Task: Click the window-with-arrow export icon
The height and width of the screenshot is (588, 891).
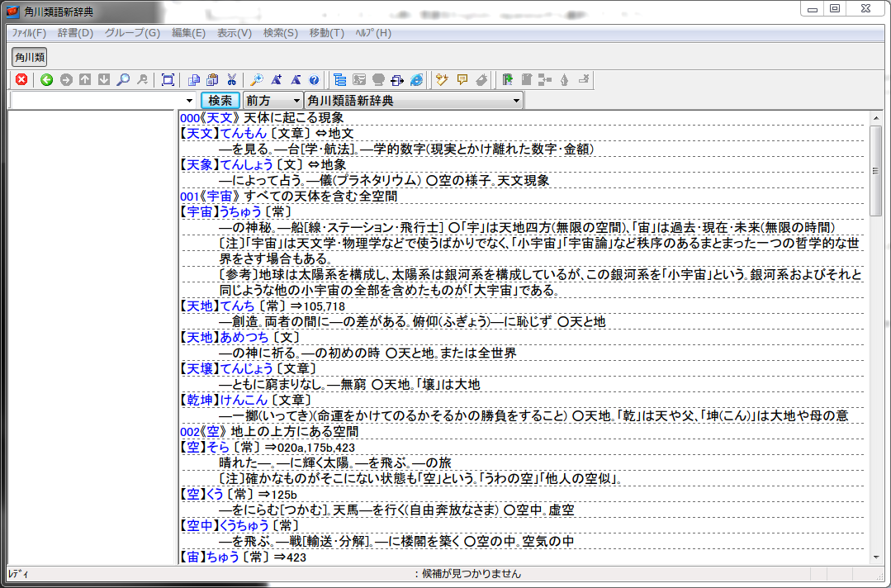Action: pyautogui.click(x=397, y=79)
